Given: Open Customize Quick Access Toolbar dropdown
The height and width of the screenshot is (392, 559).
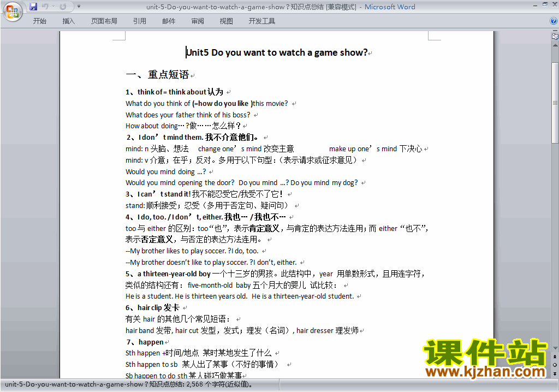Looking at the screenshot, I should coord(79,7).
